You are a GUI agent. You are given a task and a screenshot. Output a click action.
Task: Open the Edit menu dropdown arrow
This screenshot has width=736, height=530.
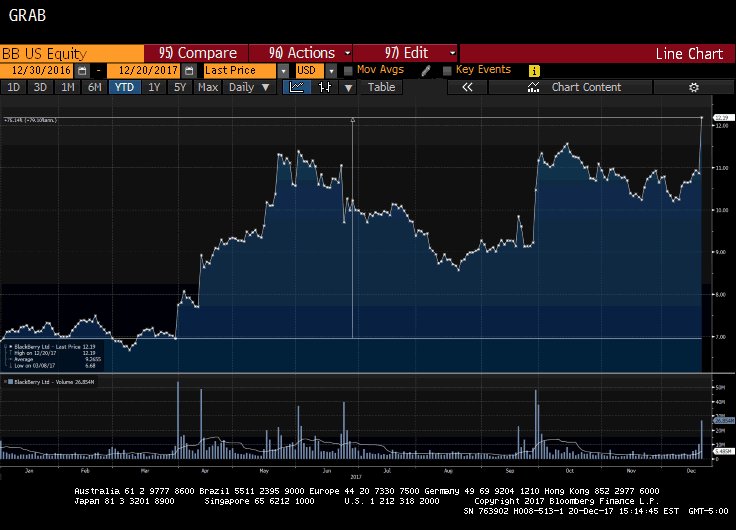coord(452,53)
